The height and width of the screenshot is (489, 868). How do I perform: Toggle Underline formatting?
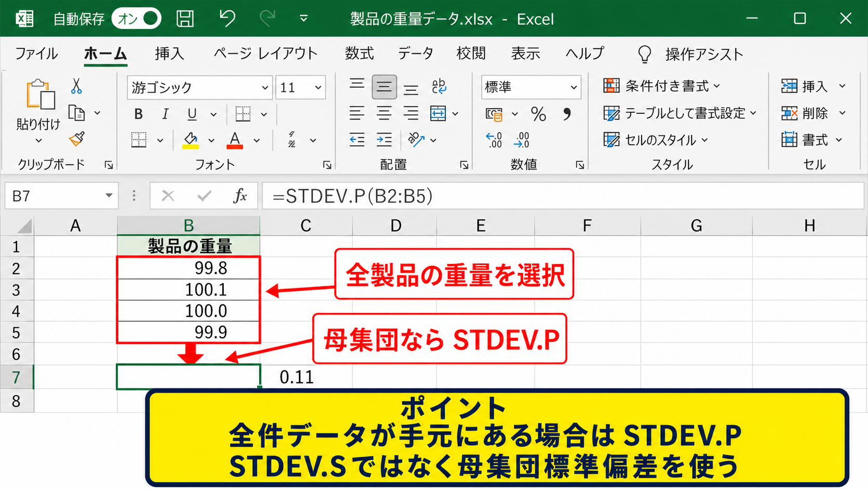tap(192, 114)
